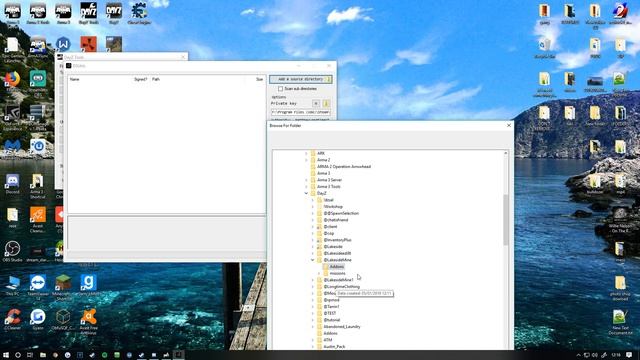
Task: Open CCleaner from the desktop
Action: (12, 319)
